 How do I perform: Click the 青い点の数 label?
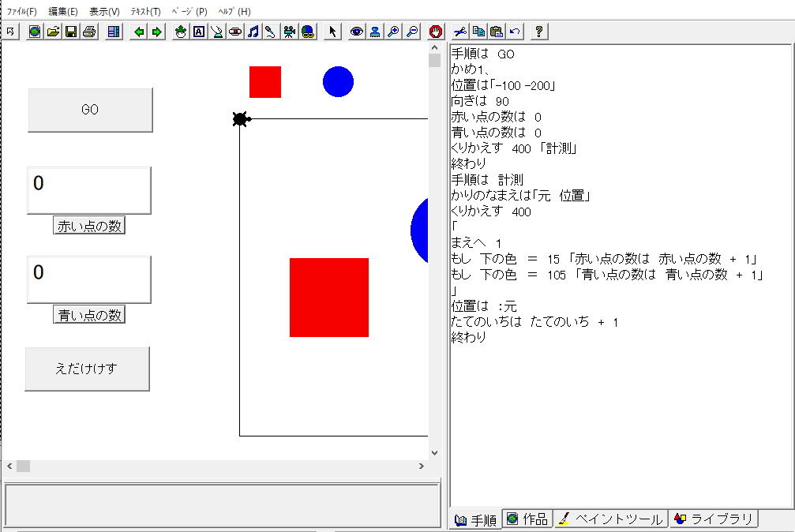tap(89, 315)
